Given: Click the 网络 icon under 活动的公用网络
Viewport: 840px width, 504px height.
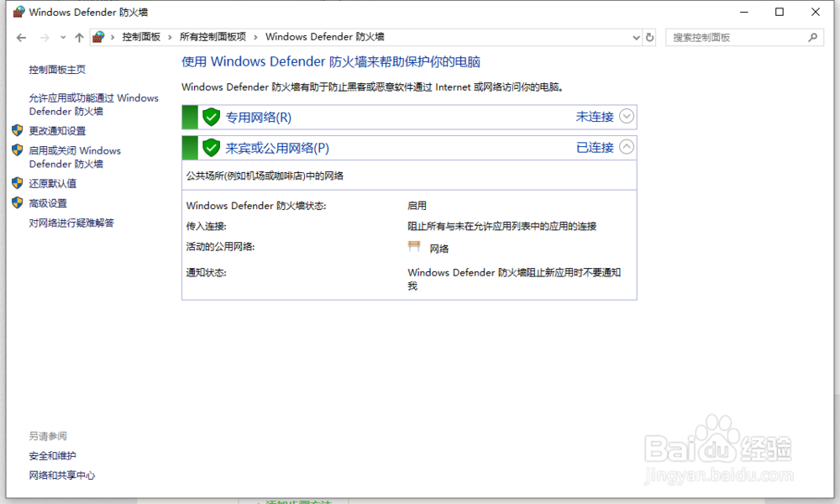Looking at the screenshot, I should (x=414, y=246).
